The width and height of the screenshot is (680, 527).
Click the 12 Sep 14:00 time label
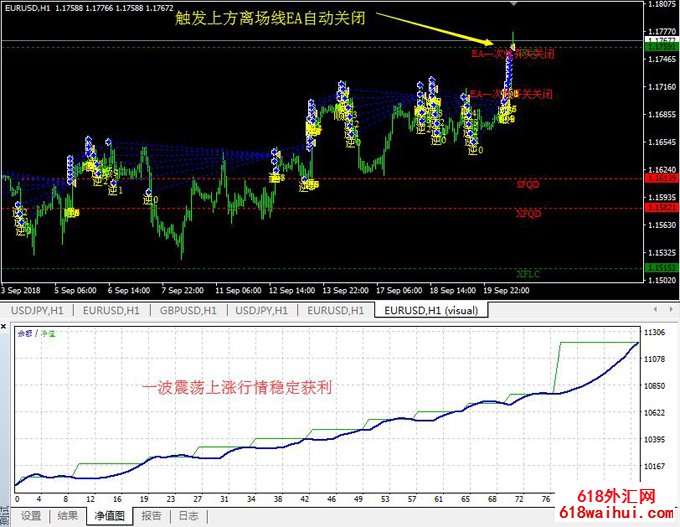point(292,291)
